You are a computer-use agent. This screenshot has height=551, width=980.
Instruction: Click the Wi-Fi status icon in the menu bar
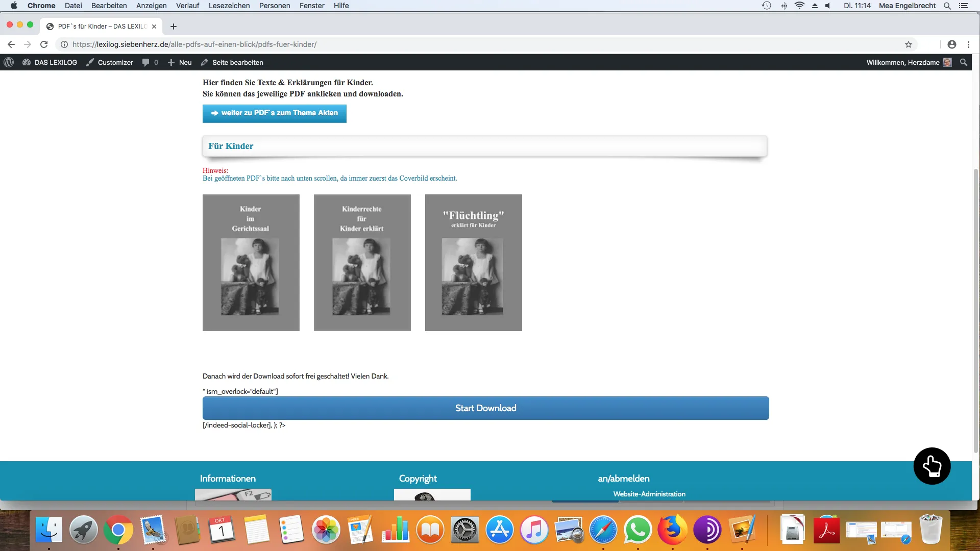(799, 6)
